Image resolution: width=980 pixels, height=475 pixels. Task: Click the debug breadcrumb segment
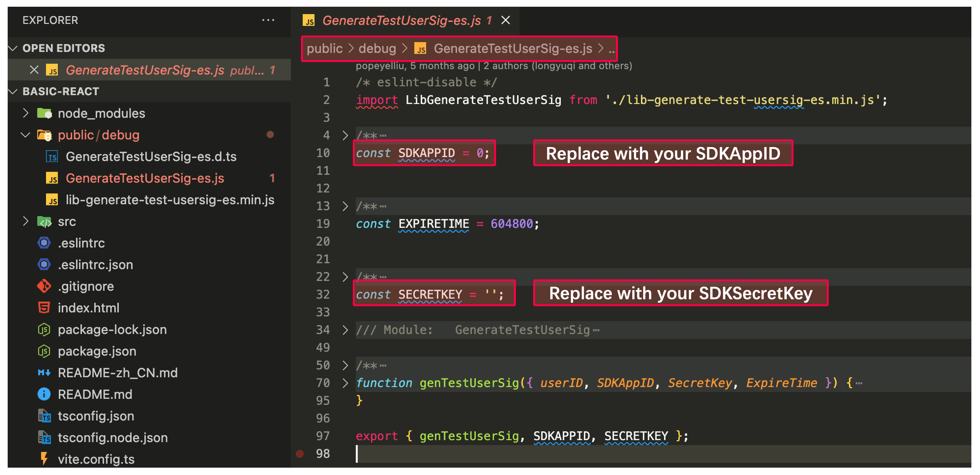pyautogui.click(x=377, y=49)
